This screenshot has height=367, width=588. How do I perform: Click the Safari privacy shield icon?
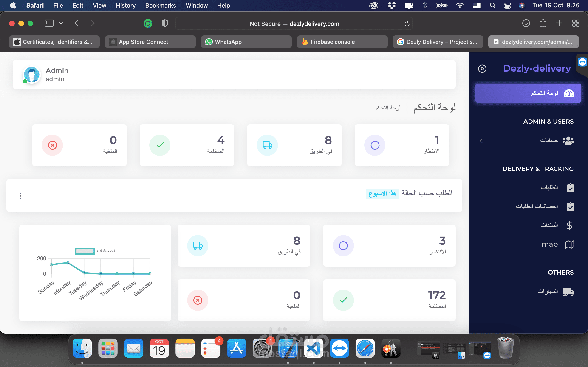click(165, 24)
